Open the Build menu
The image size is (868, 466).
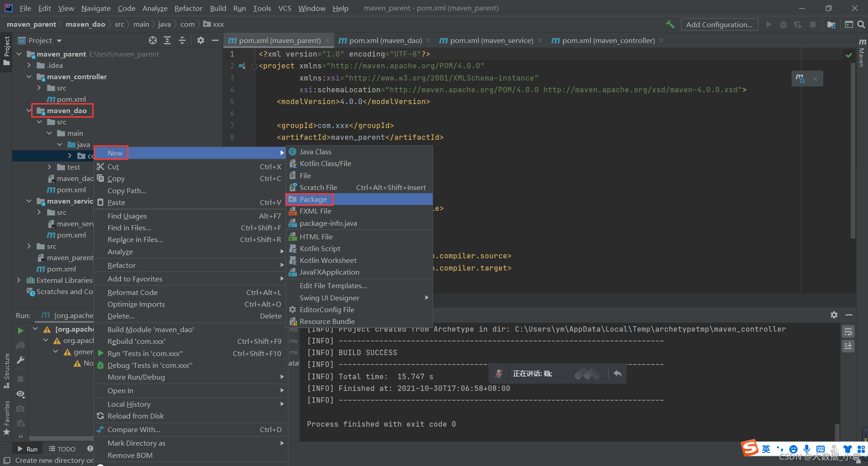[218, 8]
